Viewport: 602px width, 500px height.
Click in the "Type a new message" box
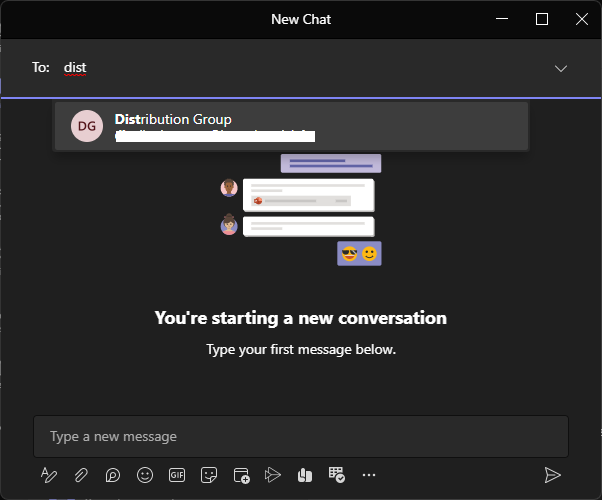[300, 437]
